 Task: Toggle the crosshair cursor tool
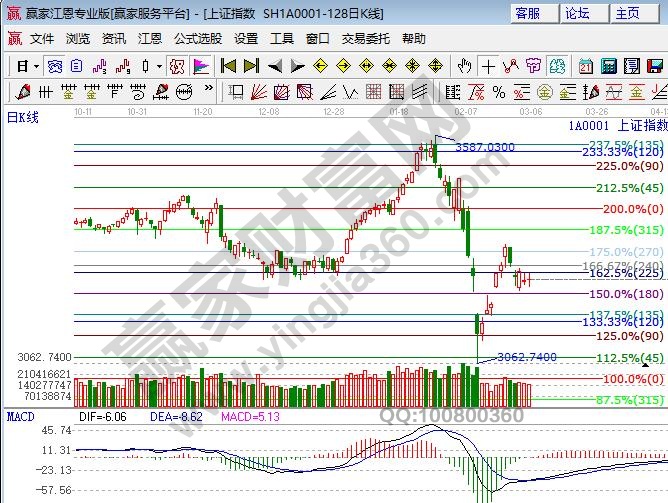coord(488,66)
